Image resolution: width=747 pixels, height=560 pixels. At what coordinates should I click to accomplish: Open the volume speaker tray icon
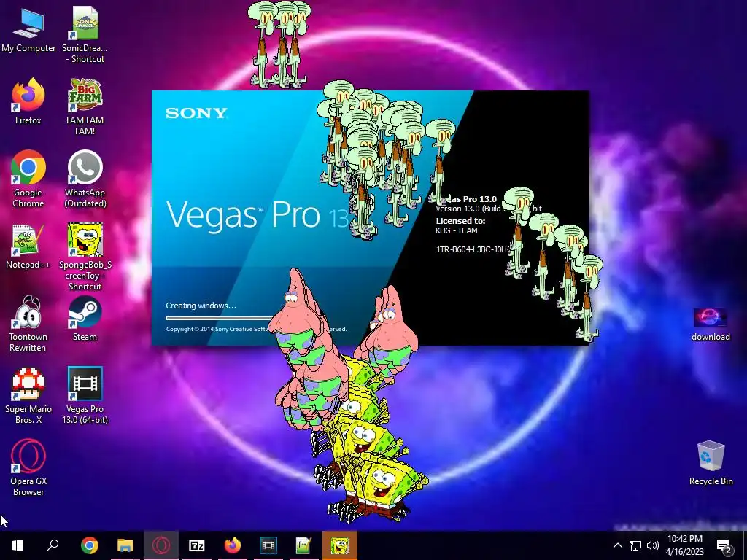[x=653, y=545]
